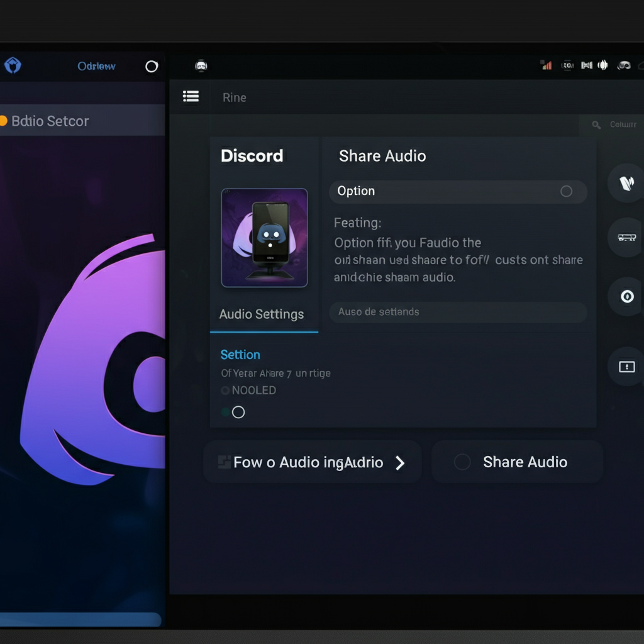The height and width of the screenshot is (644, 644).
Task: Click the Of Yerar ANare 7 un rtige text
Action: [x=275, y=374]
